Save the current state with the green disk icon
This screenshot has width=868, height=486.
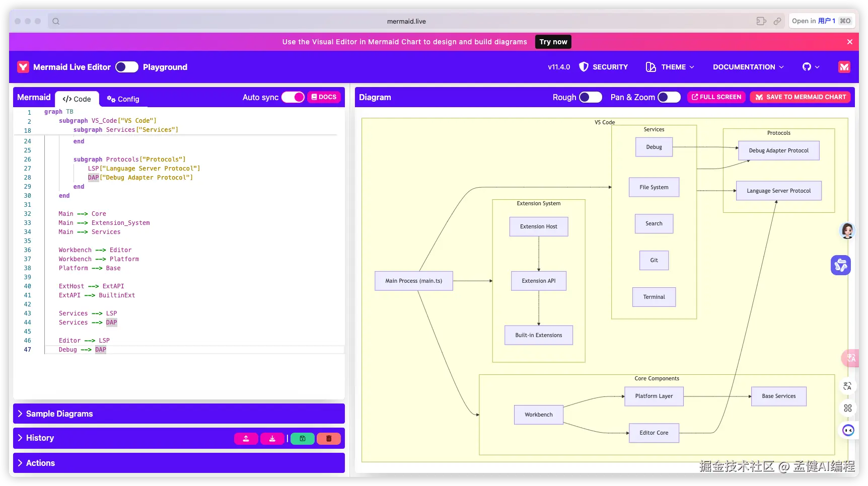coord(303,439)
